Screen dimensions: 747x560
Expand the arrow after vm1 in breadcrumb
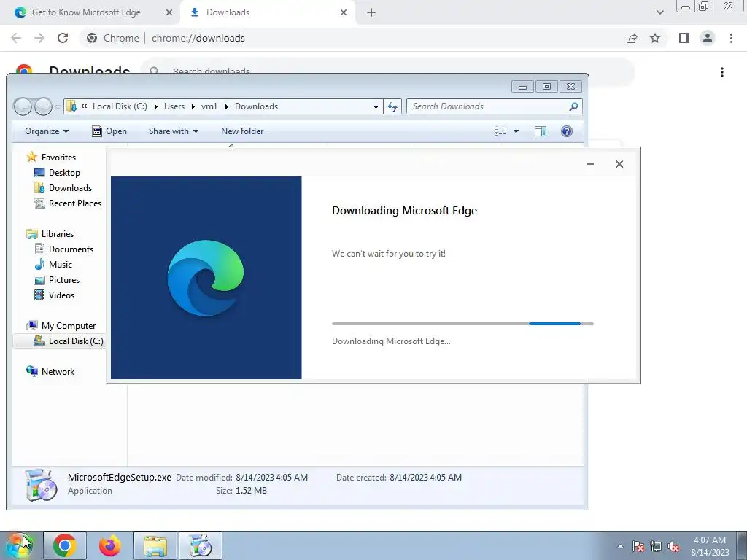click(x=226, y=106)
